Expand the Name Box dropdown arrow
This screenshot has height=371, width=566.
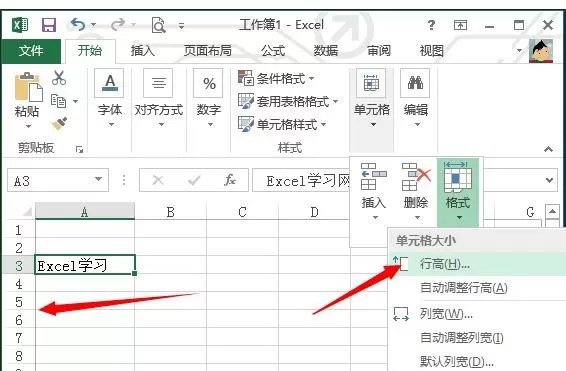[x=98, y=179]
